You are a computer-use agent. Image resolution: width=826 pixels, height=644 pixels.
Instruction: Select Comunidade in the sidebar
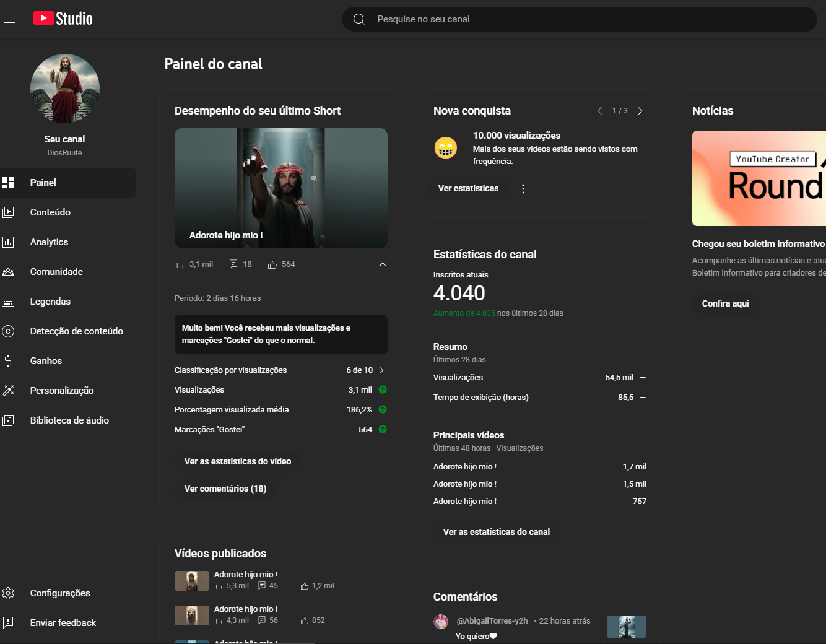coord(56,272)
